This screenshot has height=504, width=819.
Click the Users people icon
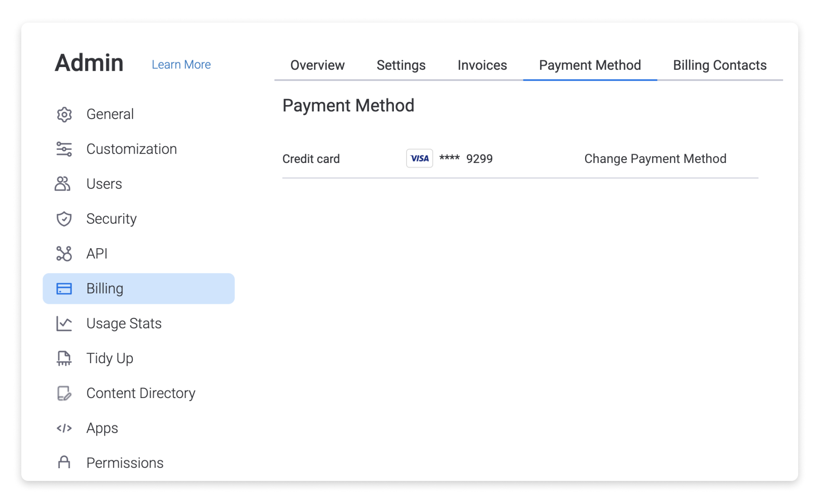click(x=63, y=184)
